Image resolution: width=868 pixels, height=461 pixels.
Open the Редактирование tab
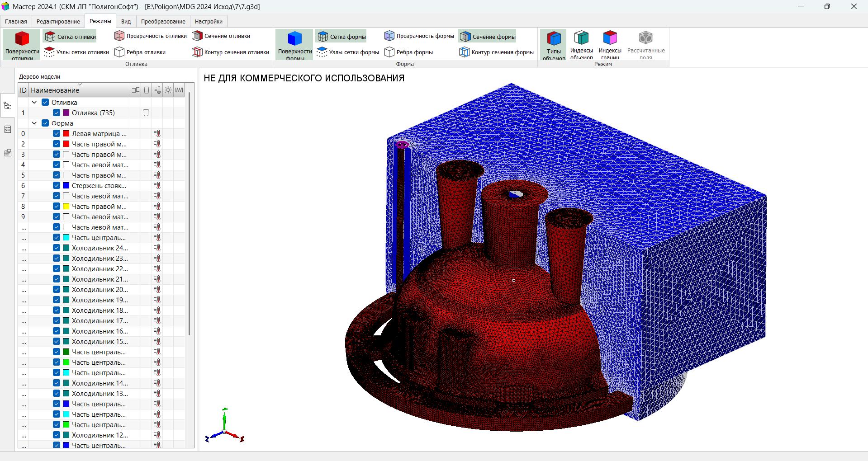58,21
